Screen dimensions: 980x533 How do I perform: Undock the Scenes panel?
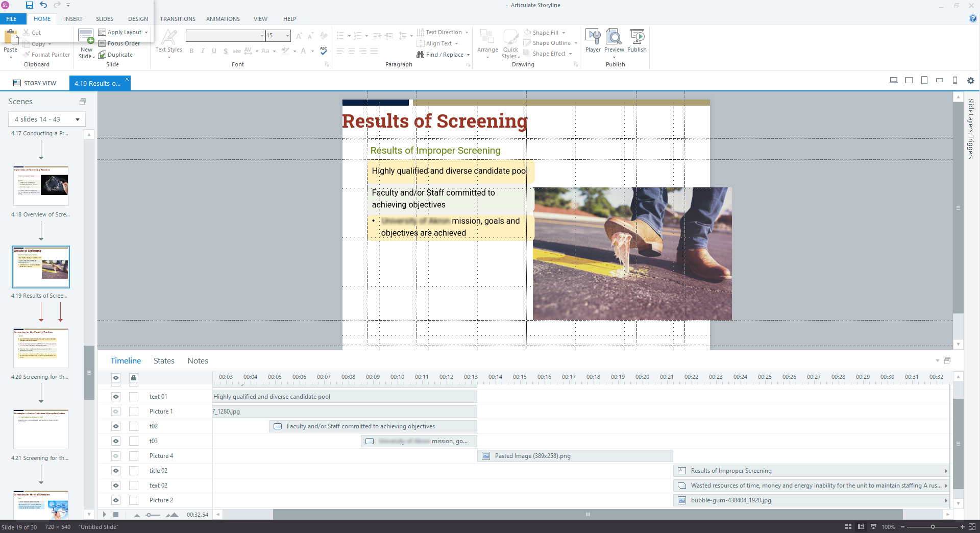coord(83,102)
